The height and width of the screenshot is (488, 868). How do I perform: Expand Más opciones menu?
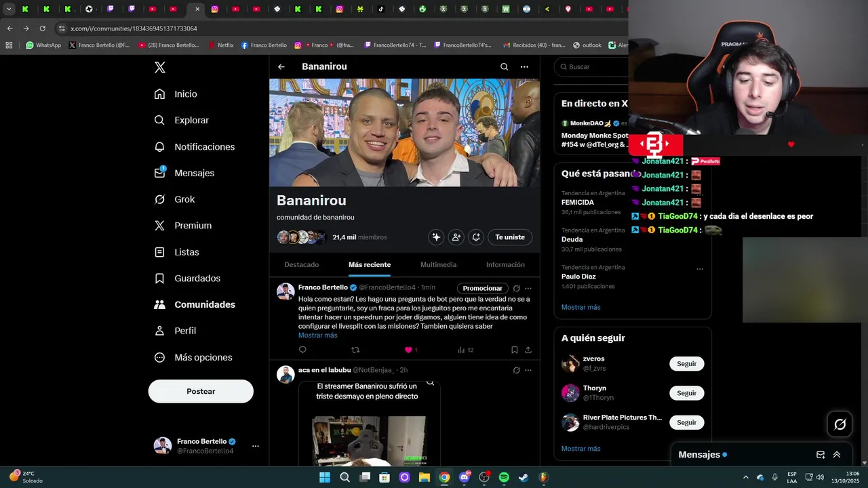click(193, 357)
